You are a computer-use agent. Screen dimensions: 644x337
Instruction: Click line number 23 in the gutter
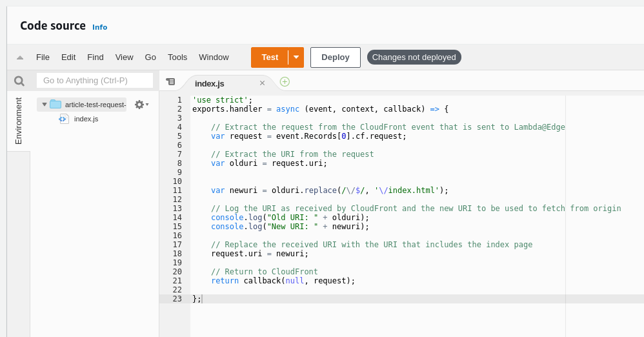click(x=177, y=299)
